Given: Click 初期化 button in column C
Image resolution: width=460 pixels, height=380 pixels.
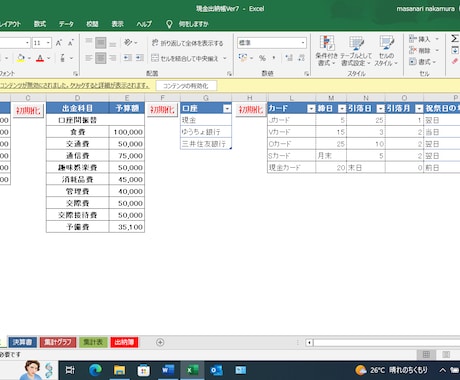Looking at the screenshot, I should point(28,110).
